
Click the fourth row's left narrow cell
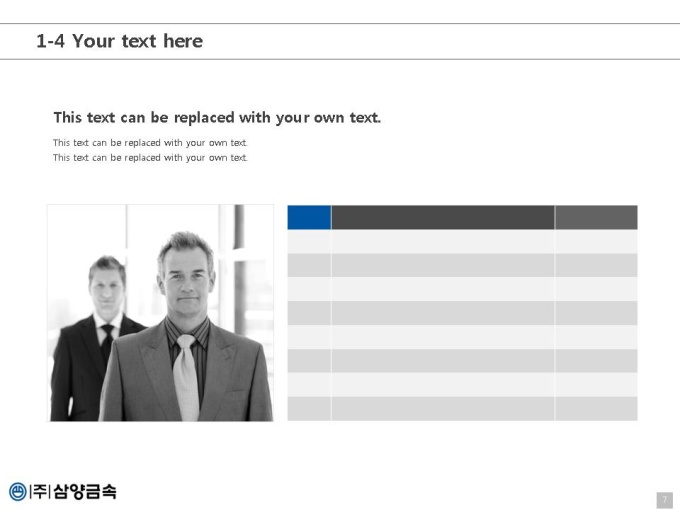pos(309,313)
